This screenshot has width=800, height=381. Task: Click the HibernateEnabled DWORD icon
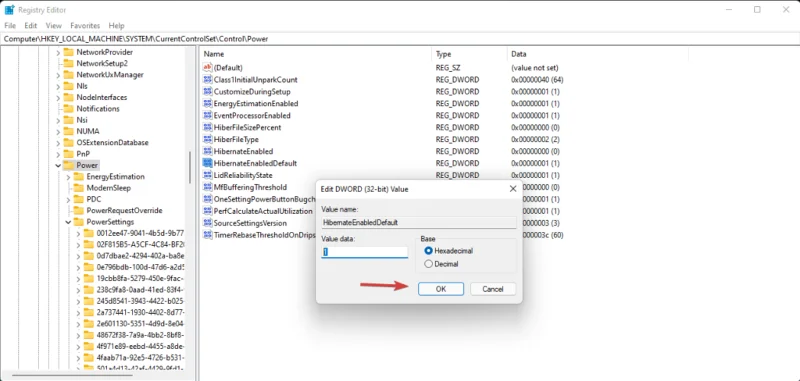(207, 151)
